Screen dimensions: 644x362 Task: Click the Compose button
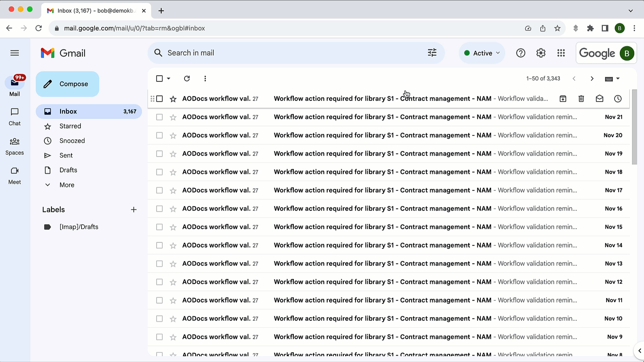67,84
